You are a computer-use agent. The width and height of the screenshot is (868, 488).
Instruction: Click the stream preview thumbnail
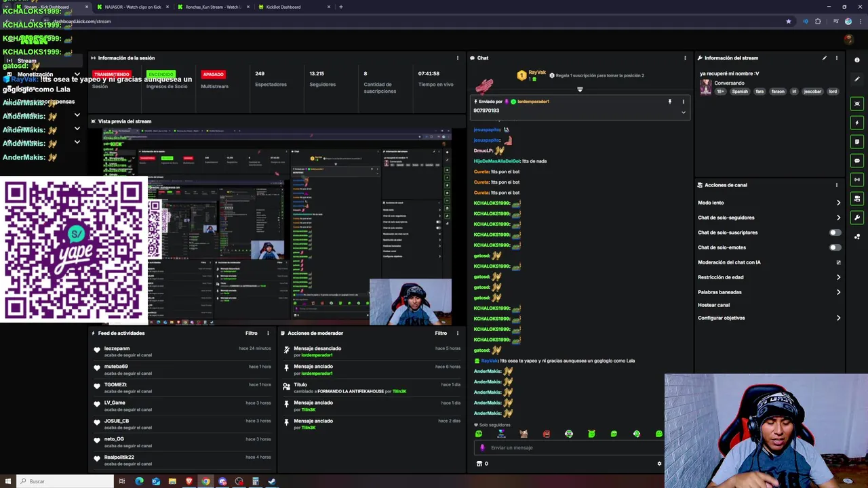(x=277, y=226)
